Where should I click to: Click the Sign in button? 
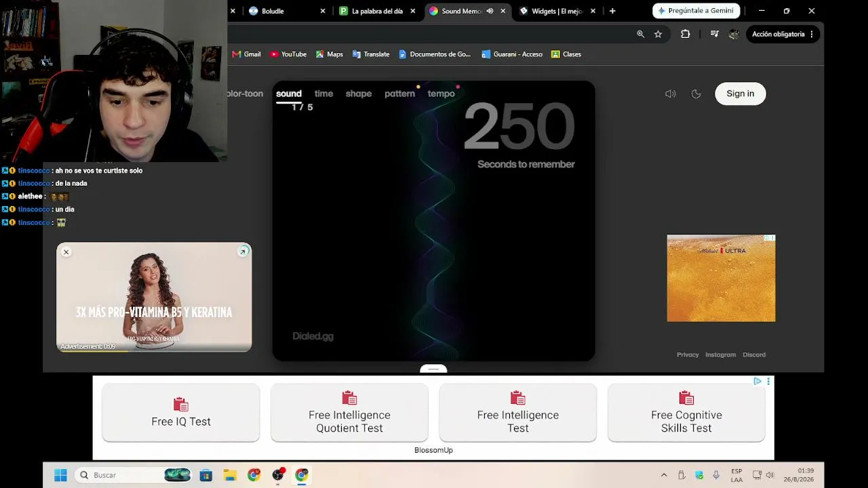coord(740,94)
